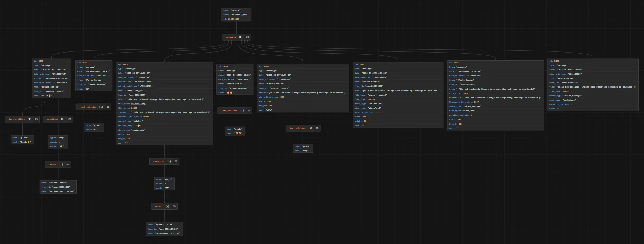This screenshot has width=644, height=244.
Task: Click file_size 33567 row
Action: pyautogui.click(x=458, y=93)
